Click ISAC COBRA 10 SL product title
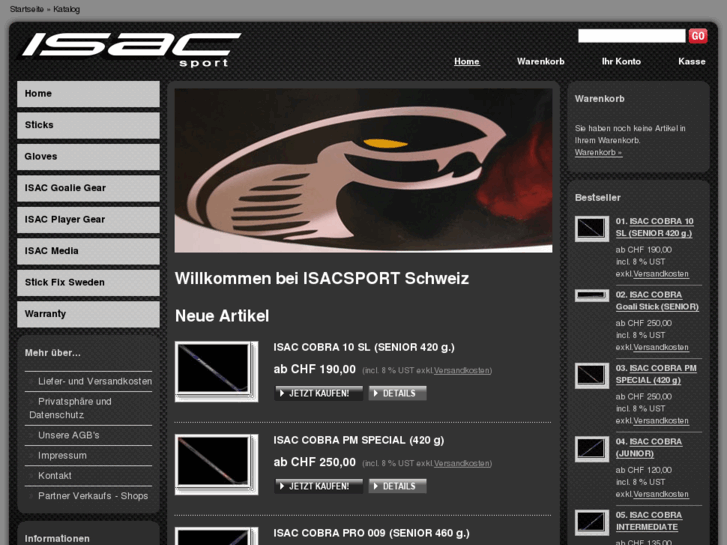Image resolution: width=727 pixels, height=545 pixels. [x=364, y=347]
